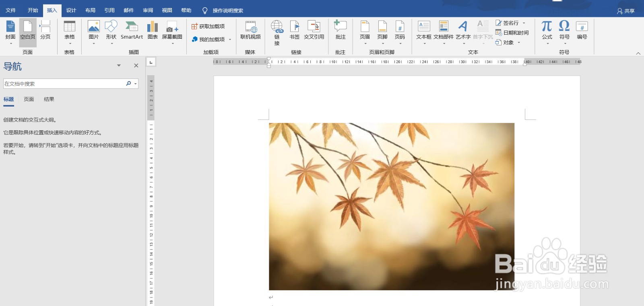Switch to the Home (开始) tab
Image resolution: width=644 pixels, height=306 pixels.
point(33,10)
